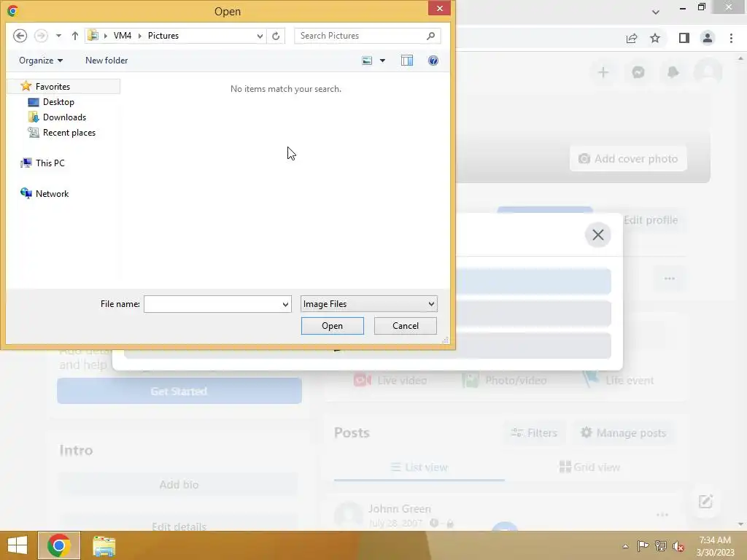
Task: Open the notifications bell icon
Action: coord(673,72)
